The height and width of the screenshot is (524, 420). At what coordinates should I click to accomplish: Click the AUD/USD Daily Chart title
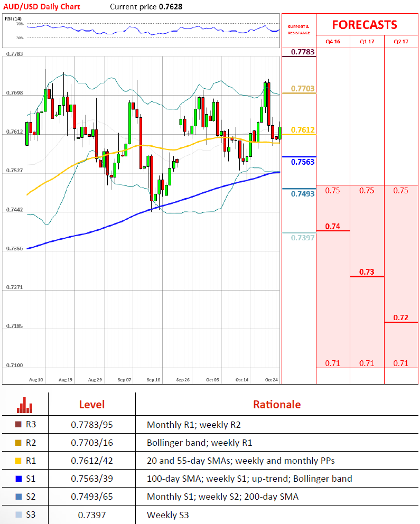click(42, 7)
